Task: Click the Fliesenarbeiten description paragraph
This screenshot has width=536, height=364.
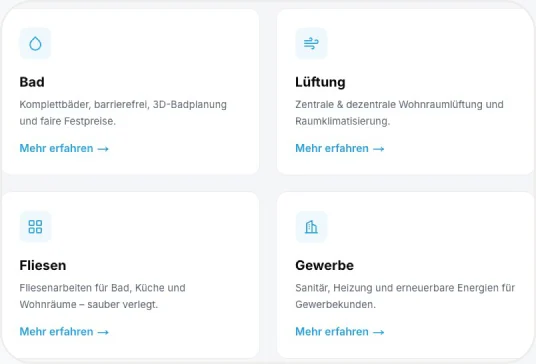Action: point(103,296)
